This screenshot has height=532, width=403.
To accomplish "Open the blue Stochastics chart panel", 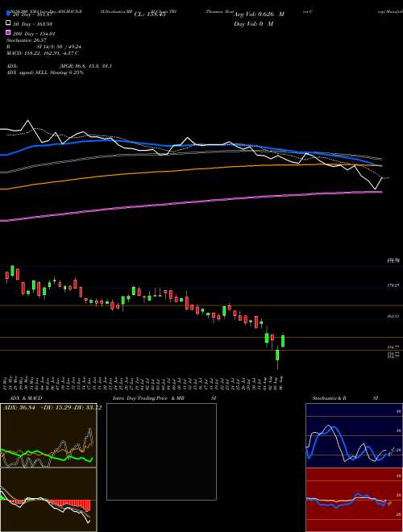I will click(354, 435).
